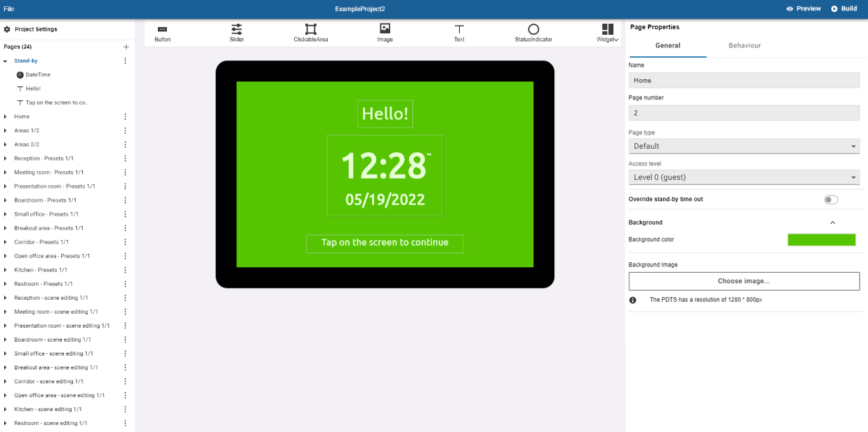Select the Button tool
The height and width of the screenshot is (432, 868).
pos(162,32)
